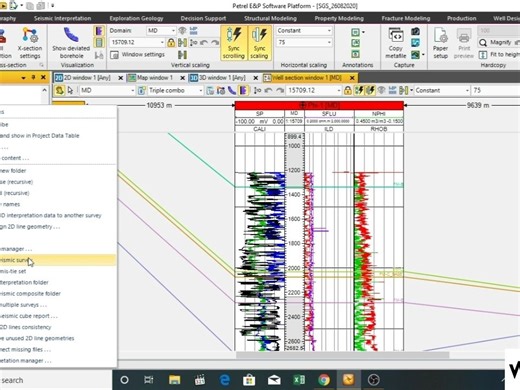The image size is (520, 390).
Task: Select seismic composite folder menu entry
Action: 57,294
